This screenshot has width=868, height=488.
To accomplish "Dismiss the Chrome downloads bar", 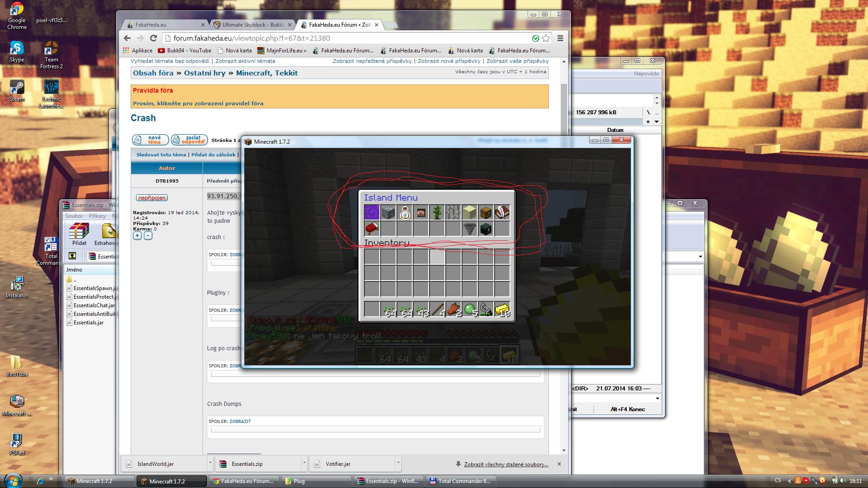I will [x=559, y=464].
